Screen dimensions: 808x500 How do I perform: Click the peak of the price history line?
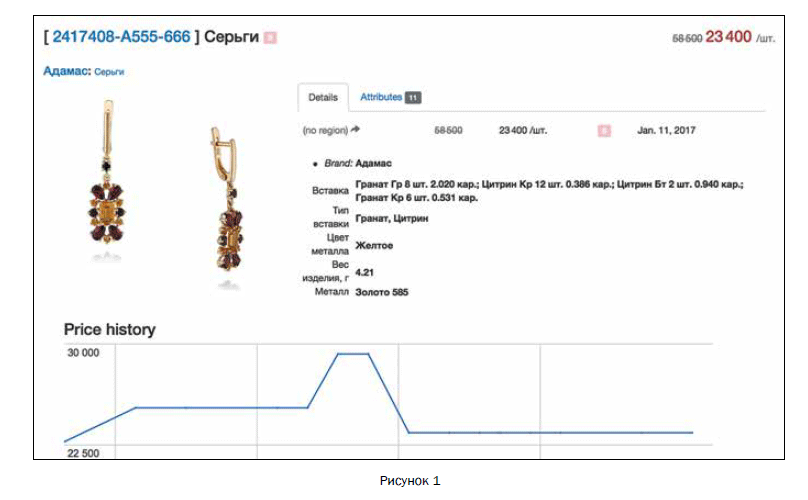tap(353, 354)
